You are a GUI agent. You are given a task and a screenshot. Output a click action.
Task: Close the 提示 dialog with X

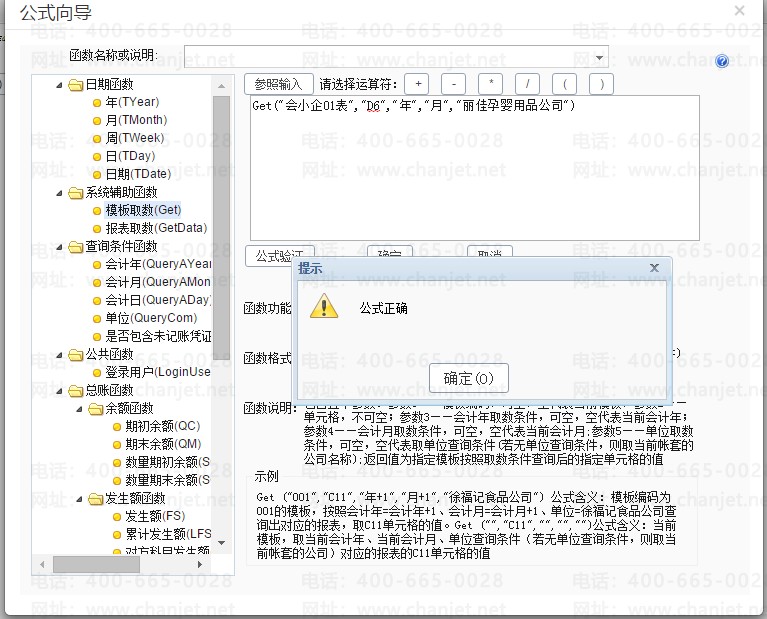click(x=654, y=268)
